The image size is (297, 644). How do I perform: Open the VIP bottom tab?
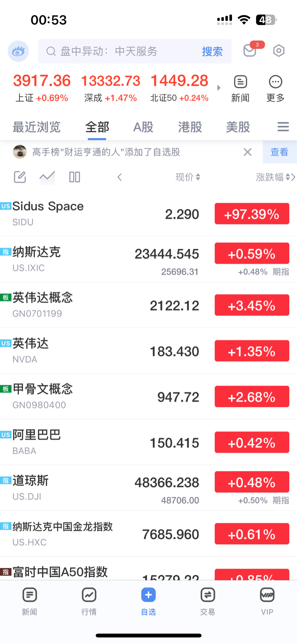267,601
